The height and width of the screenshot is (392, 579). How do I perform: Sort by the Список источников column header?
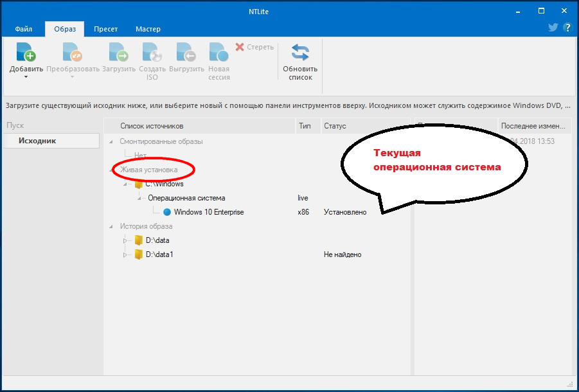click(199, 126)
